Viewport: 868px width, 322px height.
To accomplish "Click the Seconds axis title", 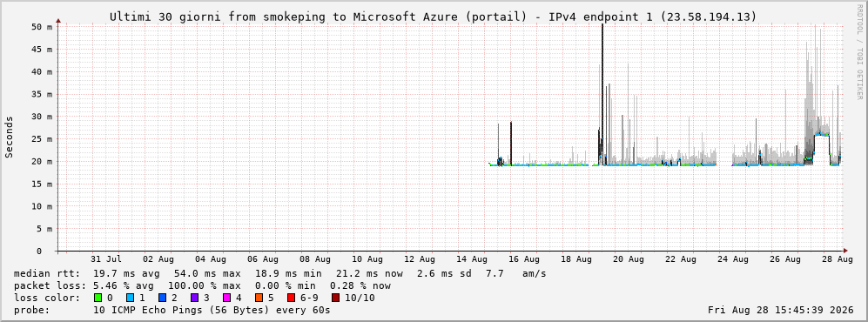I will pyautogui.click(x=10, y=138).
